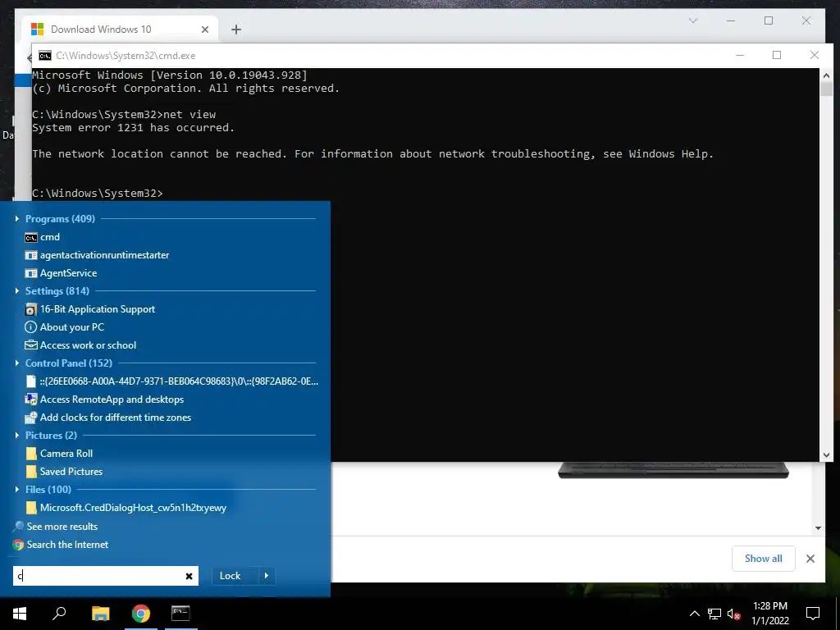Image resolution: width=840 pixels, height=630 pixels.
Task: Minimize the cmd.exe window
Action: tap(740, 55)
